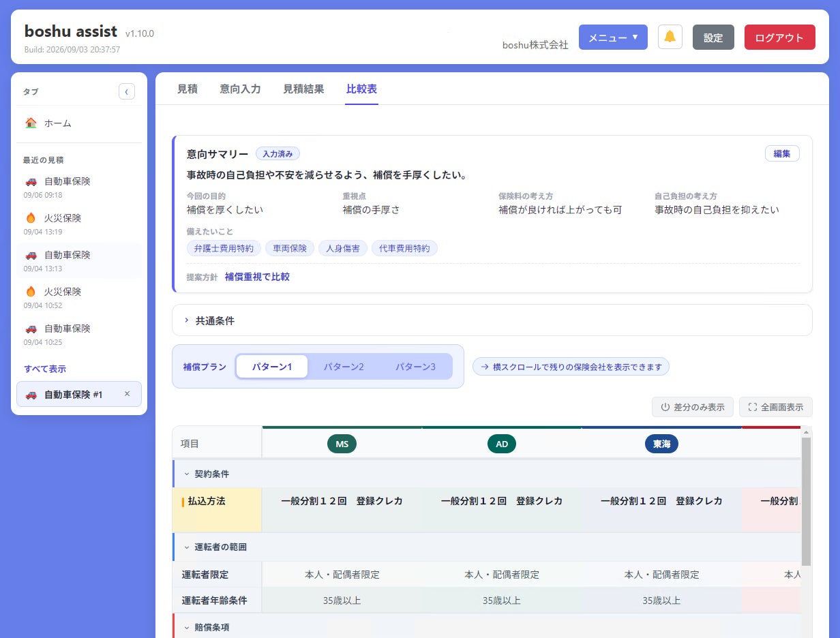Click the 事故時の自己負担を抑えたい value
Image resolution: width=840 pixels, height=638 pixels.
(x=717, y=210)
